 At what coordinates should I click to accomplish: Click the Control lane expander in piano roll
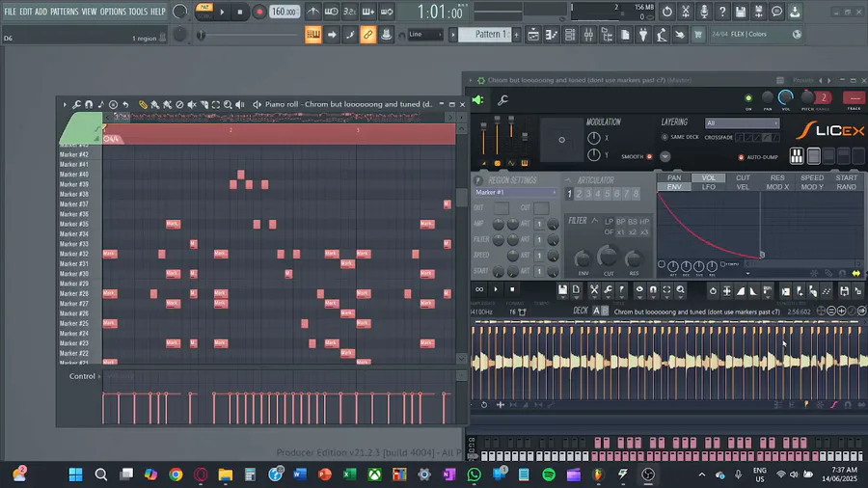pyautogui.click(x=99, y=376)
